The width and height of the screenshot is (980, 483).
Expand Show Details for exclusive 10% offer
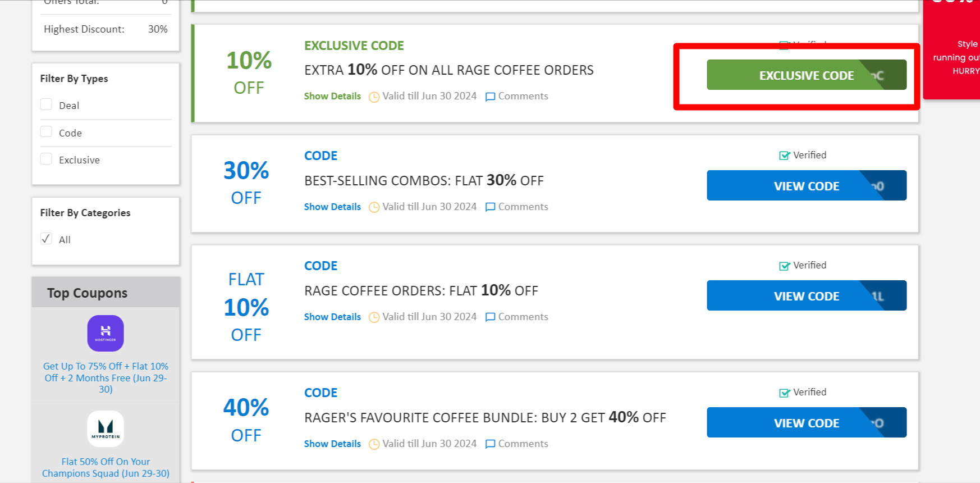point(332,96)
